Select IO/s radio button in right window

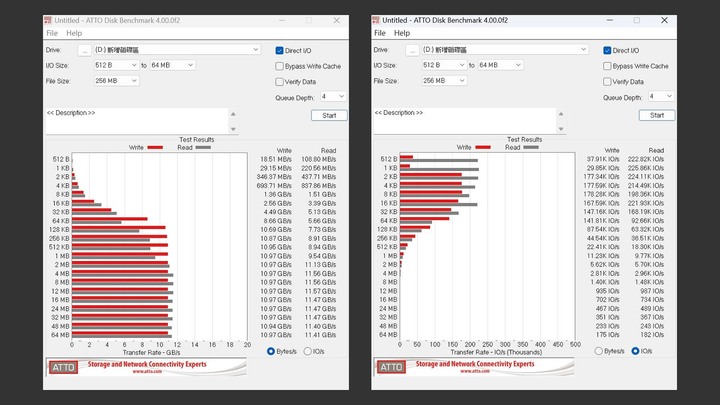(636, 351)
